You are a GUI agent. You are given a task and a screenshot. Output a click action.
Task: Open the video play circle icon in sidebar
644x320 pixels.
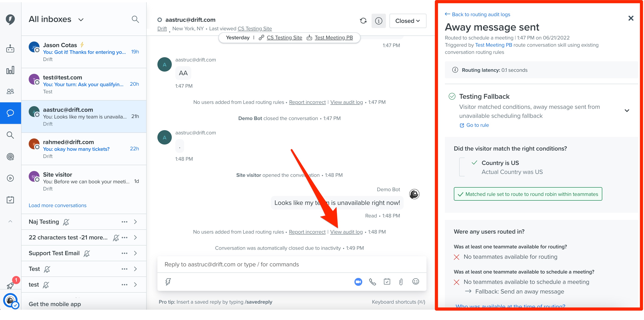click(x=10, y=178)
